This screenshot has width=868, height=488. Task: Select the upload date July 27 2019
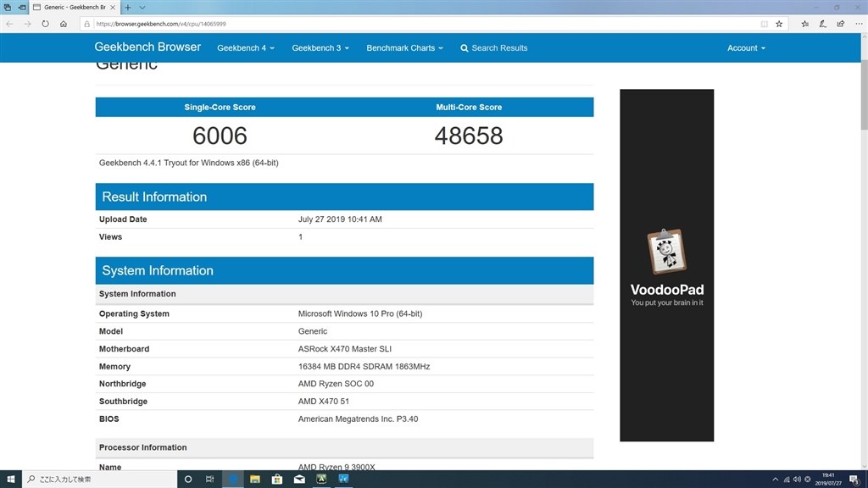[340, 219]
